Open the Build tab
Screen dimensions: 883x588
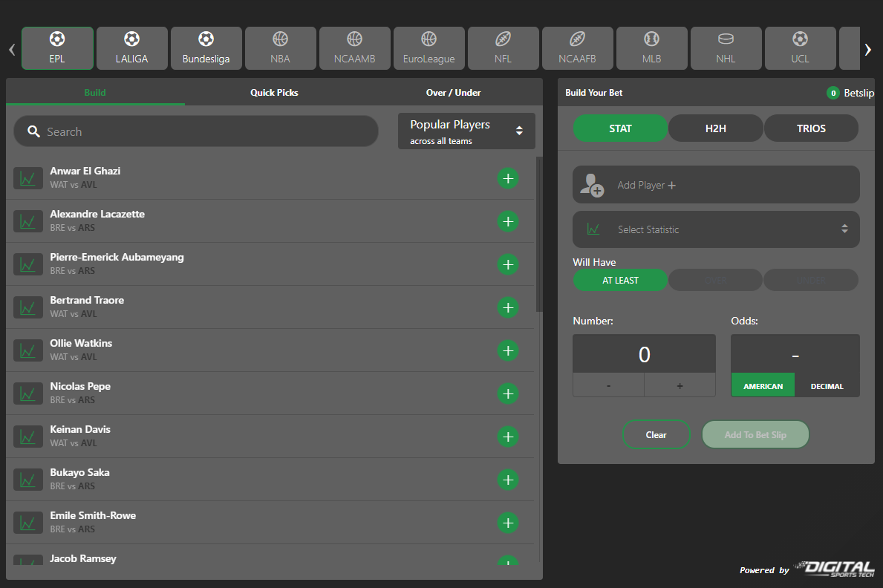[95, 92]
